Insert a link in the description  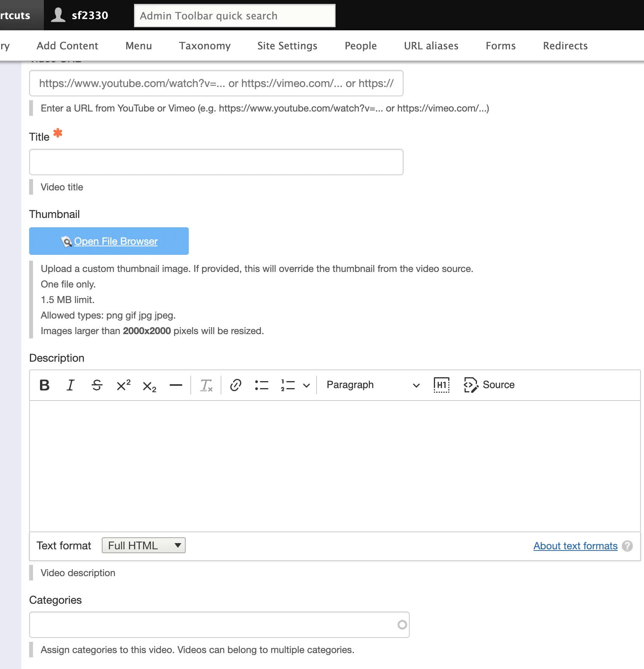pos(235,385)
